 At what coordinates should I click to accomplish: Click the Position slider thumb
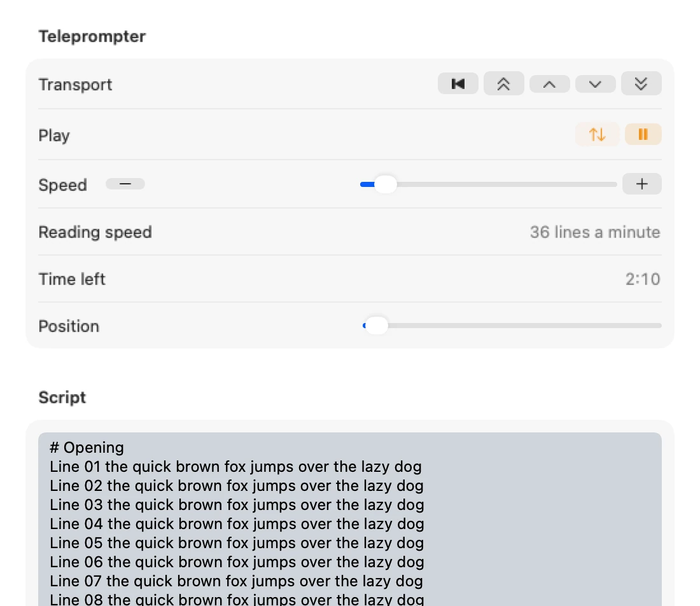[376, 326]
